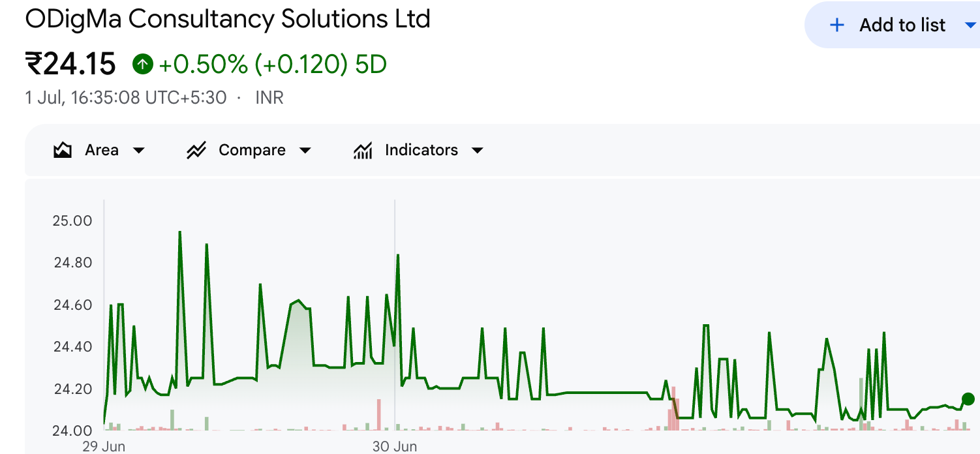Click the INR currency label

[269, 98]
